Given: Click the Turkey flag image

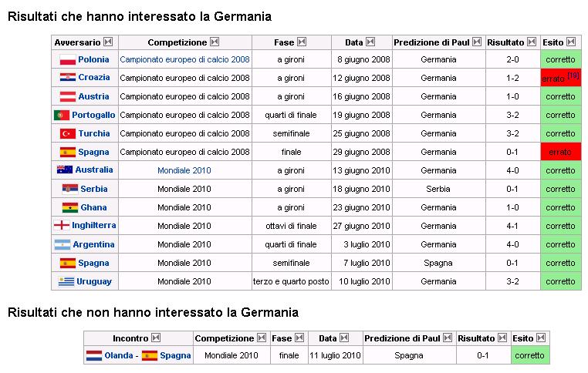Looking at the screenshot, I should tap(68, 133).
